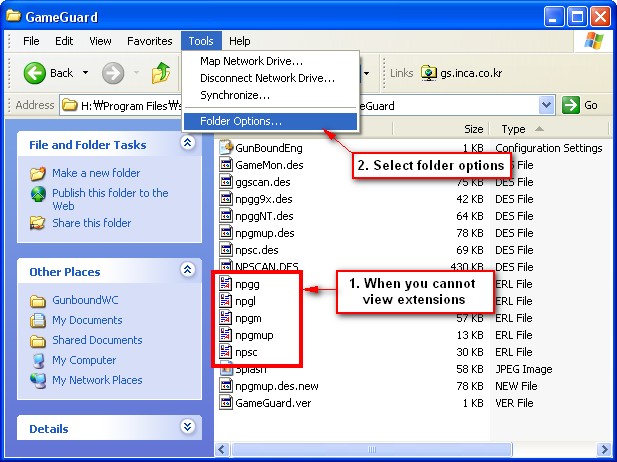This screenshot has width=617, height=462.
Task: Click the My Computer icon
Action: coord(38,360)
